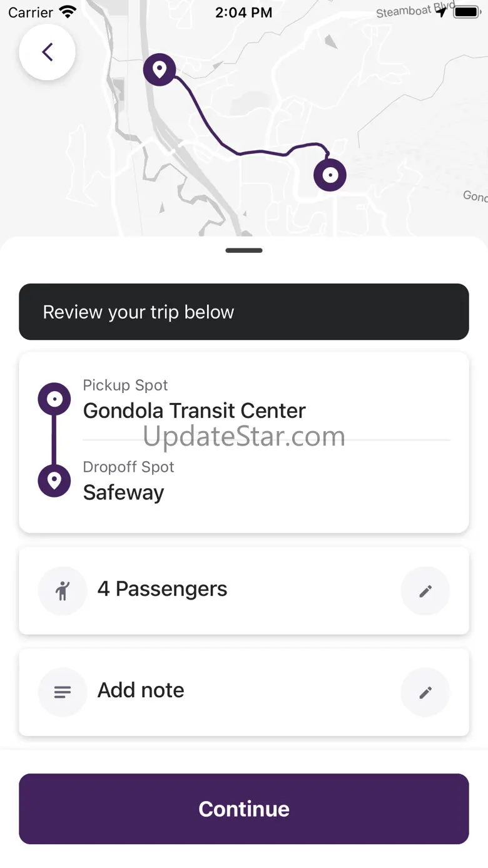Expand the trip sheet drag handle

[x=244, y=250]
